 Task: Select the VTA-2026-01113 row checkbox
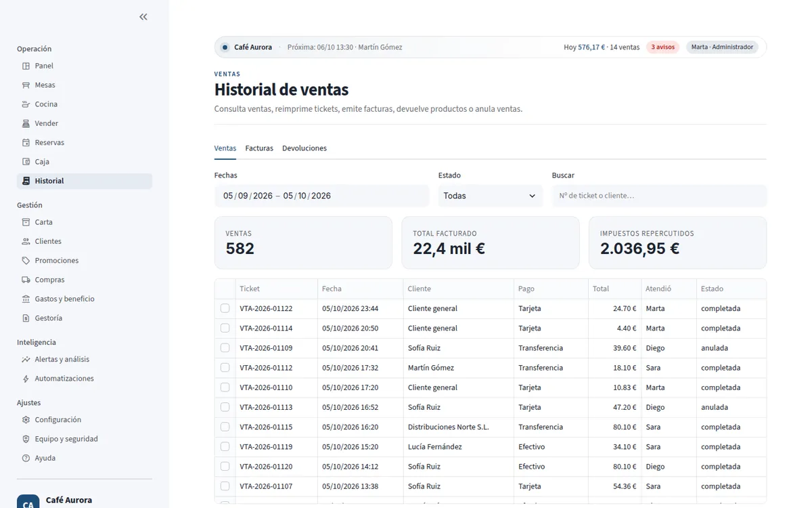pyautogui.click(x=225, y=407)
